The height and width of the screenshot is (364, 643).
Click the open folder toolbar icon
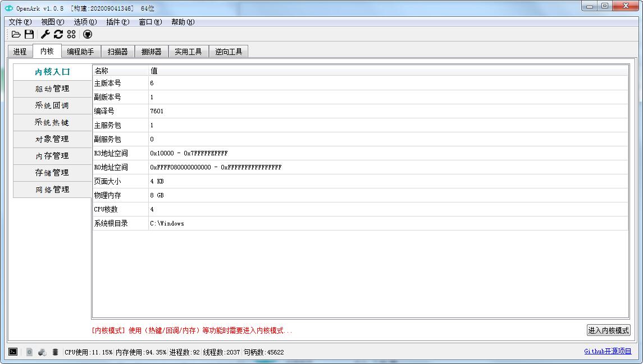coord(16,35)
